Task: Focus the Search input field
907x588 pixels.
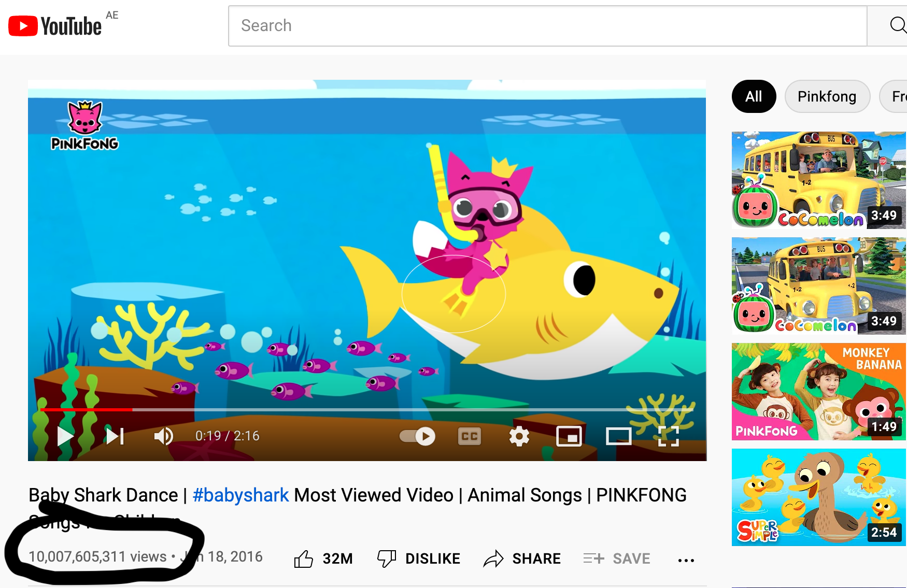Action: [x=547, y=26]
